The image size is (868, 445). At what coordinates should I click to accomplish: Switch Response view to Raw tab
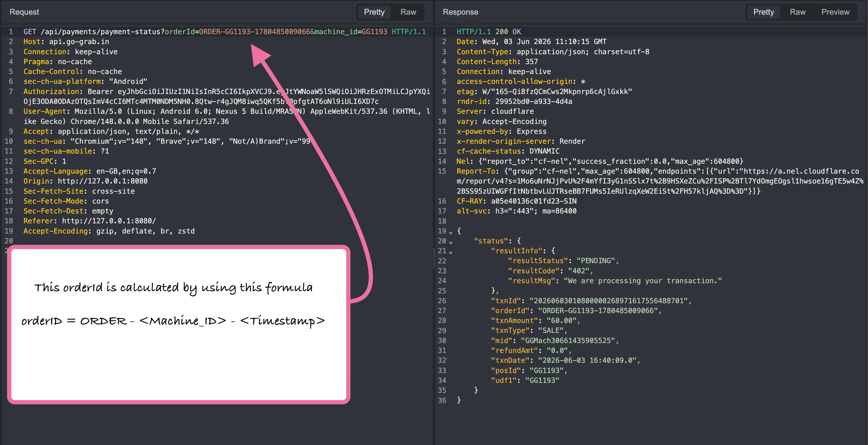[x=797, y=12]
